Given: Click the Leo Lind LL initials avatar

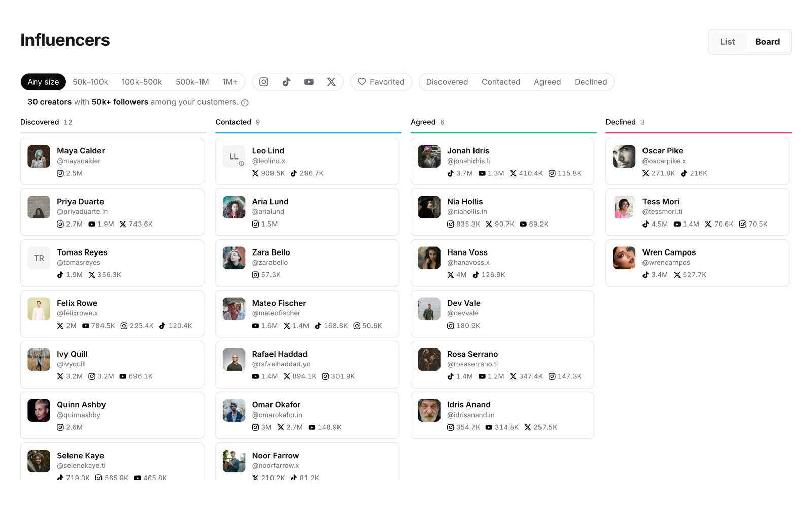Looking at the screenshot, I should click(234, 156).
